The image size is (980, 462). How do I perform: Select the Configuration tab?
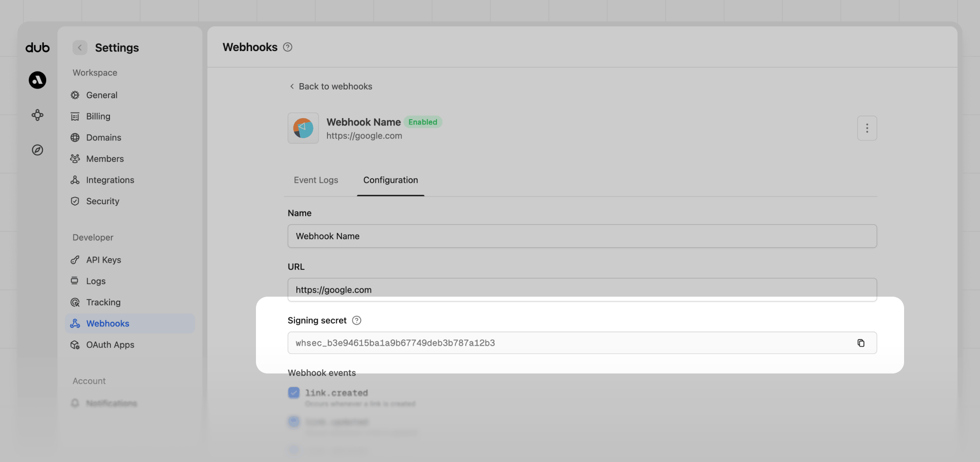click(391, 180)
